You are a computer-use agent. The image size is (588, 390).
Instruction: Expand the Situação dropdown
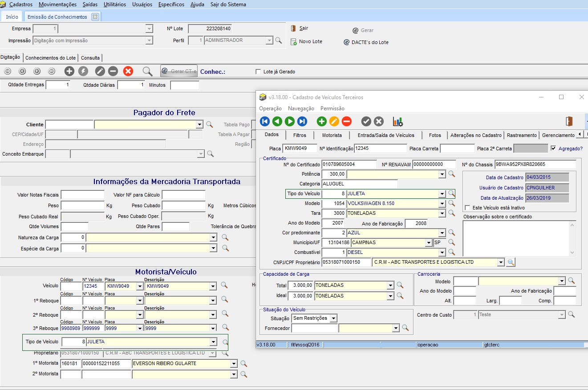333,318
